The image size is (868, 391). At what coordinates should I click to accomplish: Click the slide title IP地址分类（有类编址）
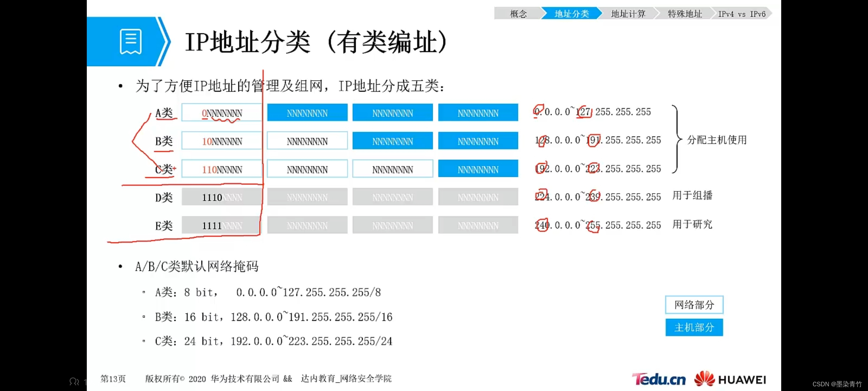(x=316, y=42)
